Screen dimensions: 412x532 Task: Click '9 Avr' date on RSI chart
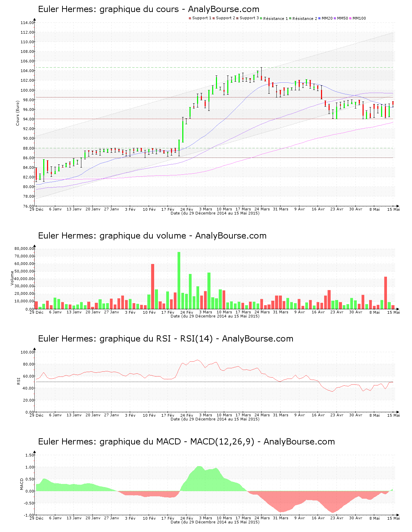point(299,415)
